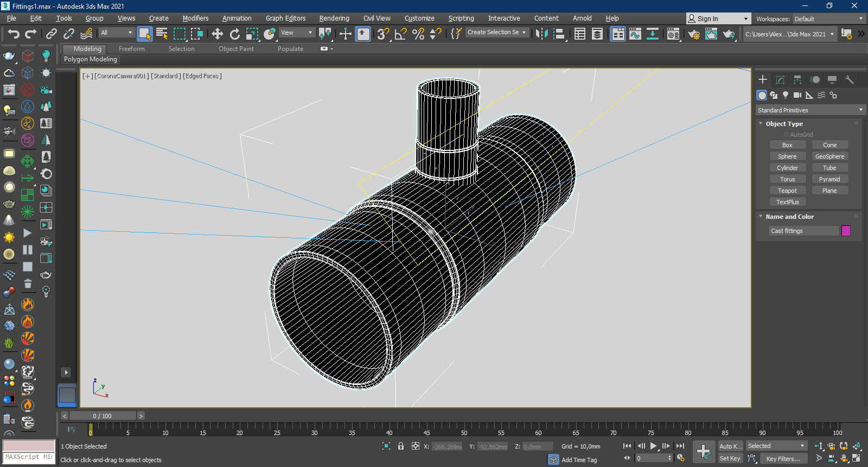
Task: Select the Shapes category icon
Action: pos(774,95)
